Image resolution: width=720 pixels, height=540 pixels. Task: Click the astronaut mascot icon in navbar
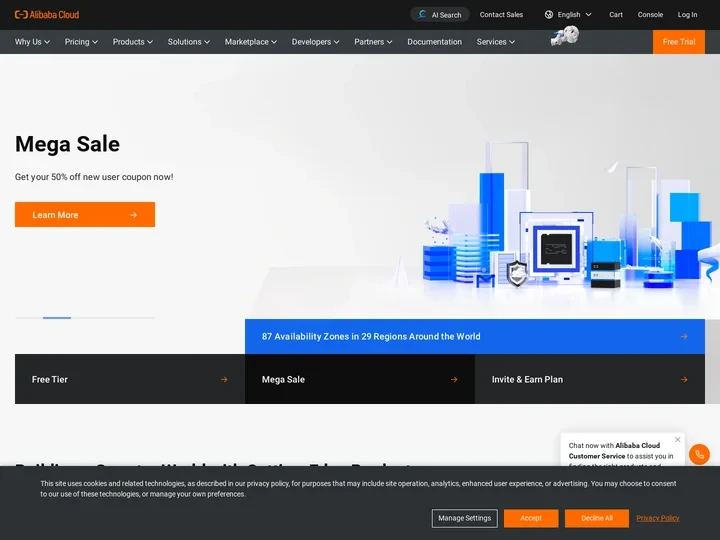tap(565, 36)
